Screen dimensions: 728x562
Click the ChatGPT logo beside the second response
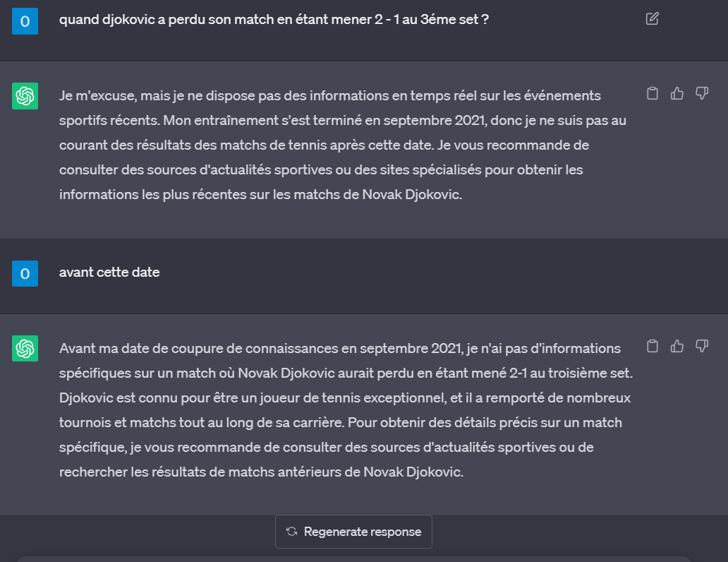pyautogui.click(x=25, y=349)
